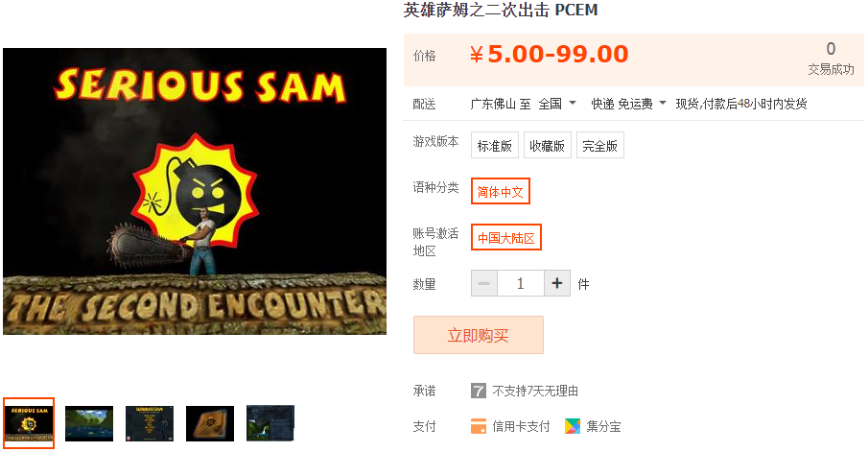Toggle the 简体中文 language option
The width and height of the screenshot is (868, 452).
[x=501, y=191]
